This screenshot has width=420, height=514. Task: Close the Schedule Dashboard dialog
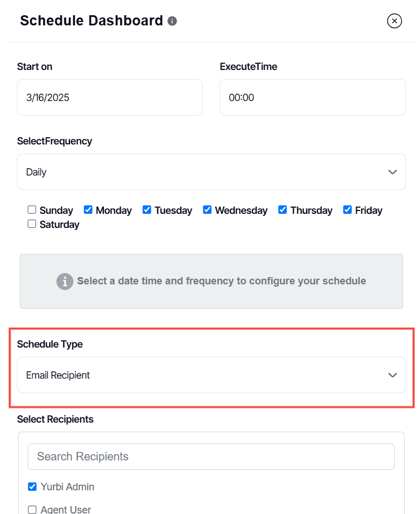coord(394,21)
